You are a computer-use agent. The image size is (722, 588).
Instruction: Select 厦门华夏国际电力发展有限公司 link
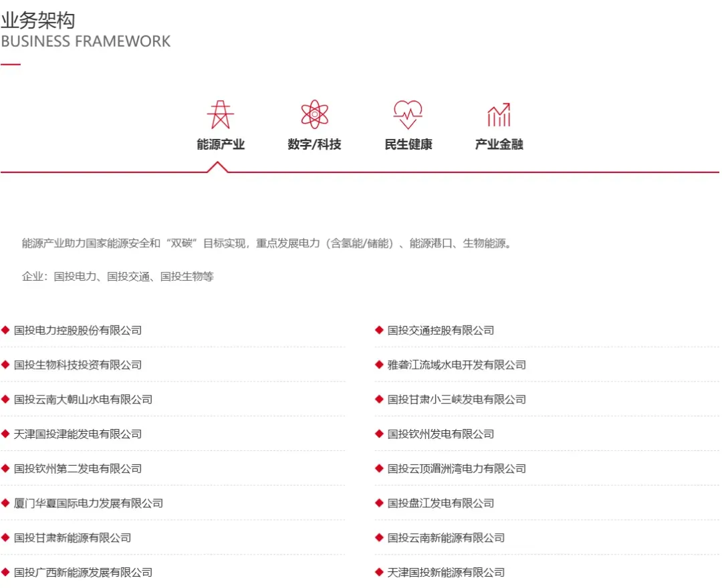(x=88, y=503)
